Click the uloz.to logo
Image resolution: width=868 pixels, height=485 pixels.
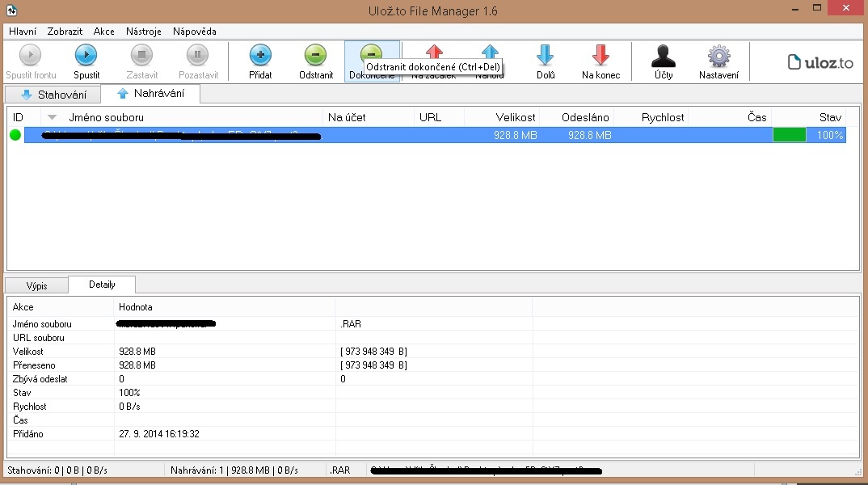tap(820, 62)
